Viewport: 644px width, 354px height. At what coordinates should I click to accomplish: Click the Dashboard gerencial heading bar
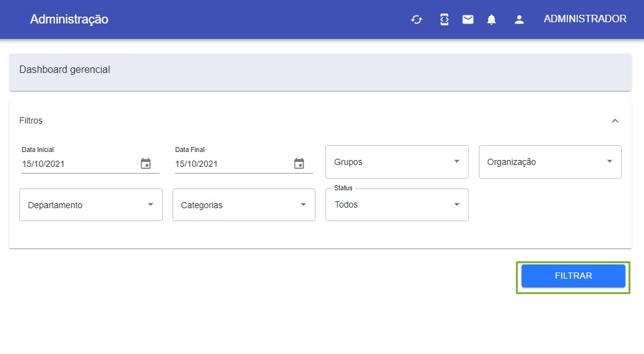(320, 72)
